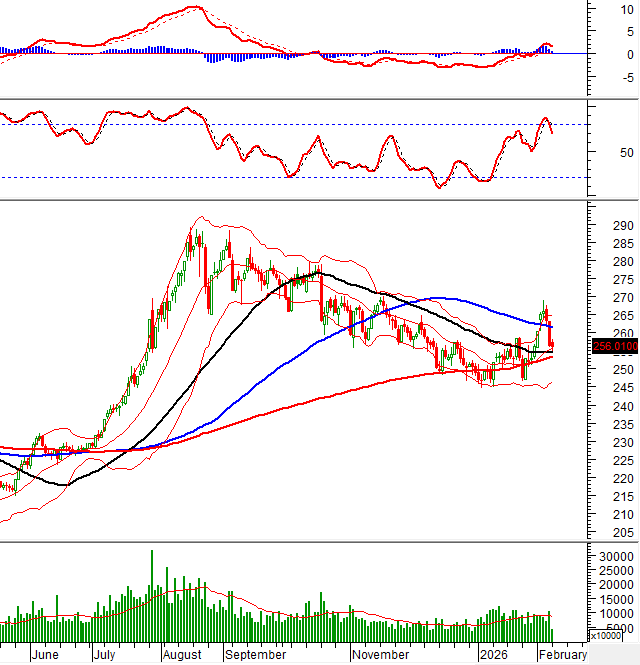Click the 50 level on oscillator axis
This screenshot has height=665, width=640.
click(599, 153)
